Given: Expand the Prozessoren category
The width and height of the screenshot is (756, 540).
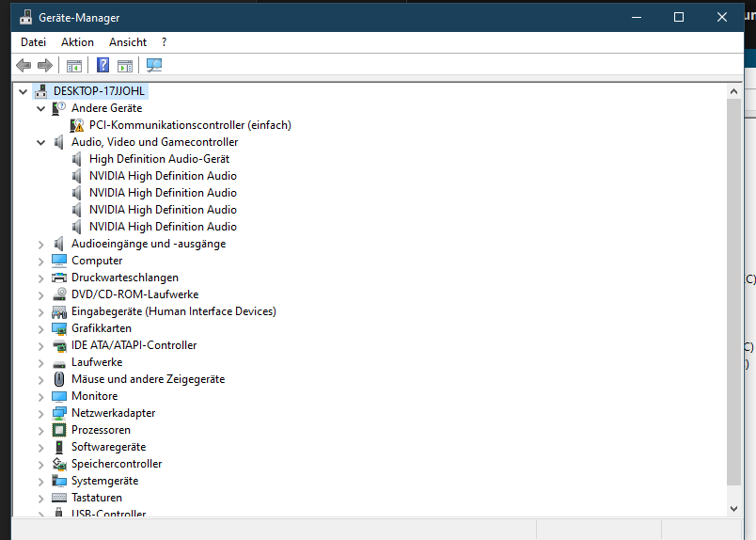Looking at the screenshot, I should point(41,431).
